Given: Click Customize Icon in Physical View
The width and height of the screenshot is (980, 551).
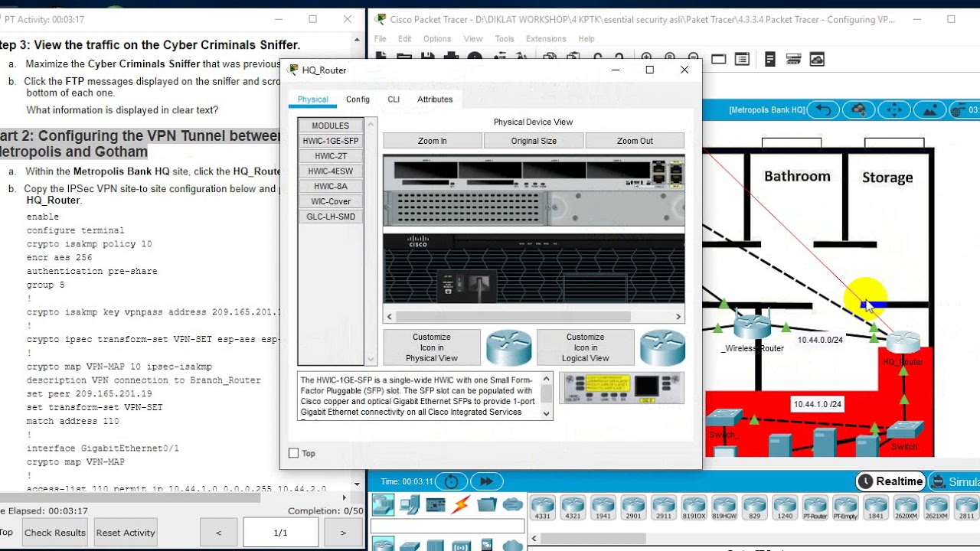Looking at the screenshot, I should click(x=432, y=347).
